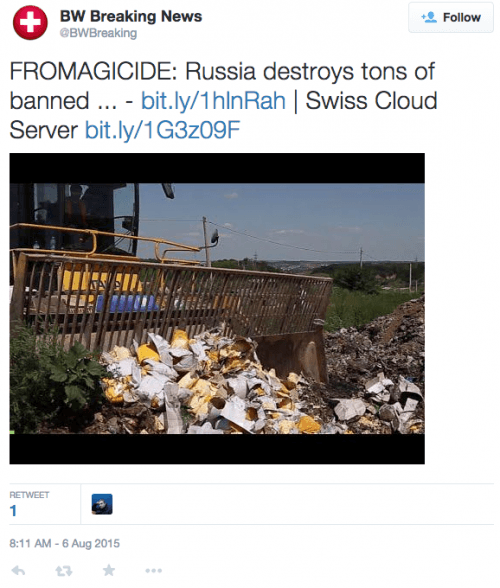Image resolution: width=500 pixels, height=588 pixels.
Task: Expand the bulldozer cheese photo
Action: [217, 308]
